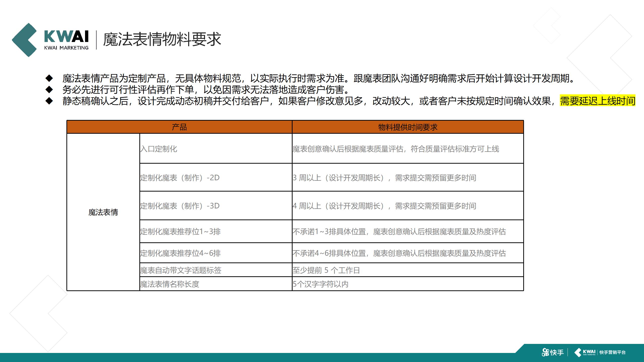Click the 定制化魔表（制作）-3D cell

coord(216,205)
